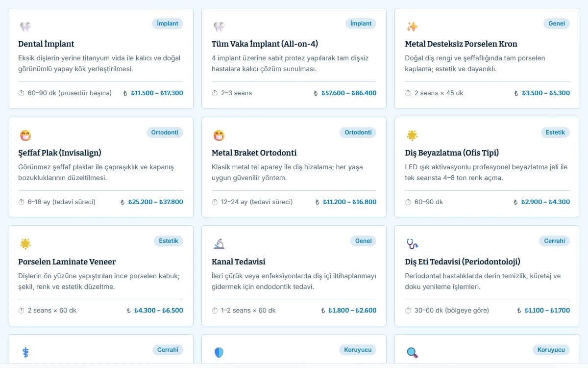Click the tooth icon on All-on-4 implant card
Image resolution: width=588 pixels, height=368 pixels.
coord(219,26)
